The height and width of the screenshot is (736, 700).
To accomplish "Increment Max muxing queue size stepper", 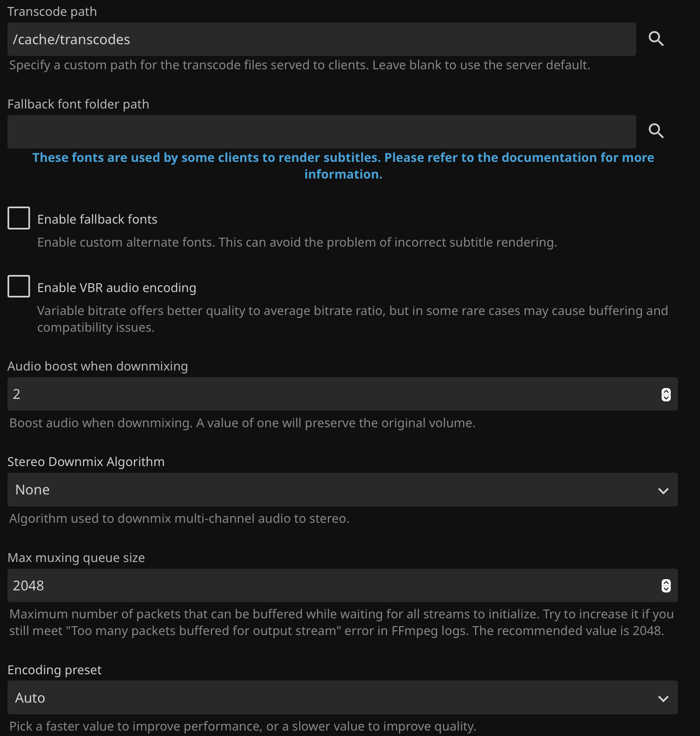I will 666,582.
